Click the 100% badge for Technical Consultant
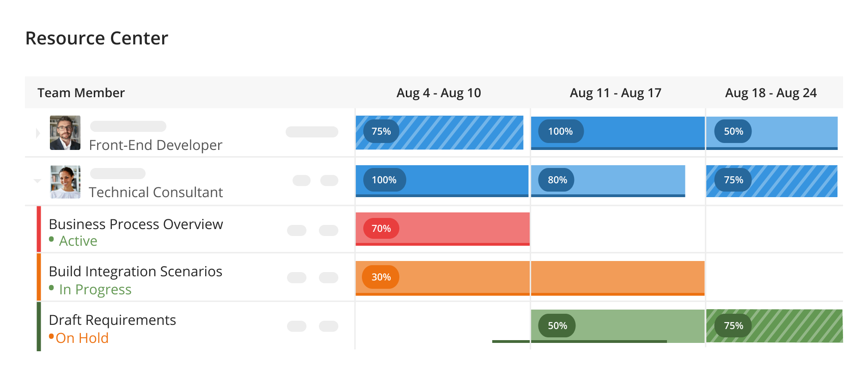Image resolution: width=868 pixels, height=379 pixels. [384, 180]
